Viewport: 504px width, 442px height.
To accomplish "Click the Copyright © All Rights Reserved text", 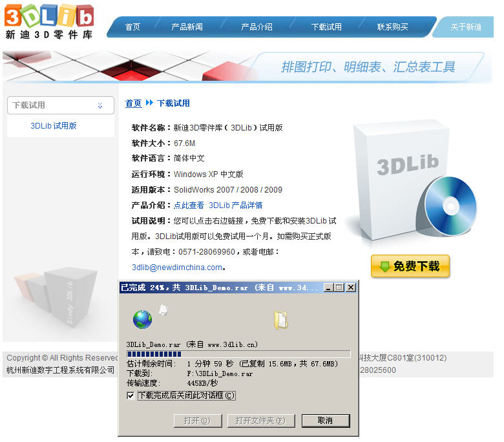I will click(x=63, y=358).
